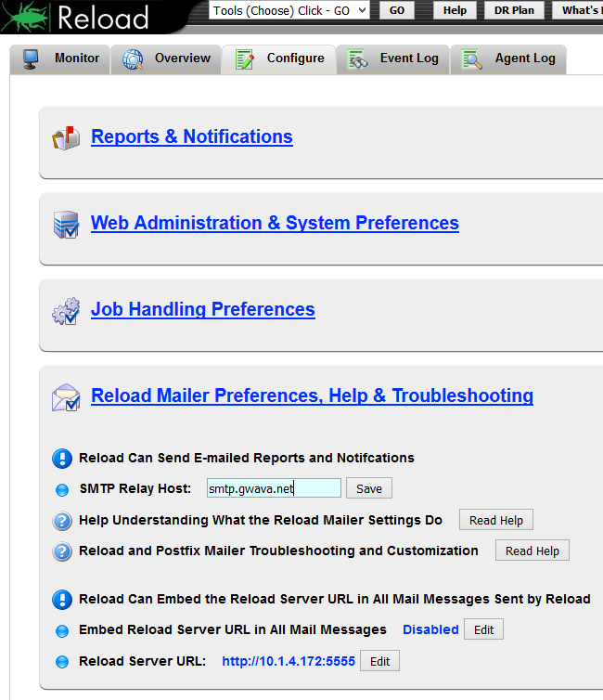Image resolution: width=603 pixels, height=700 pixels.
Task: Open Reports & Notifications link
Action: 192,136
